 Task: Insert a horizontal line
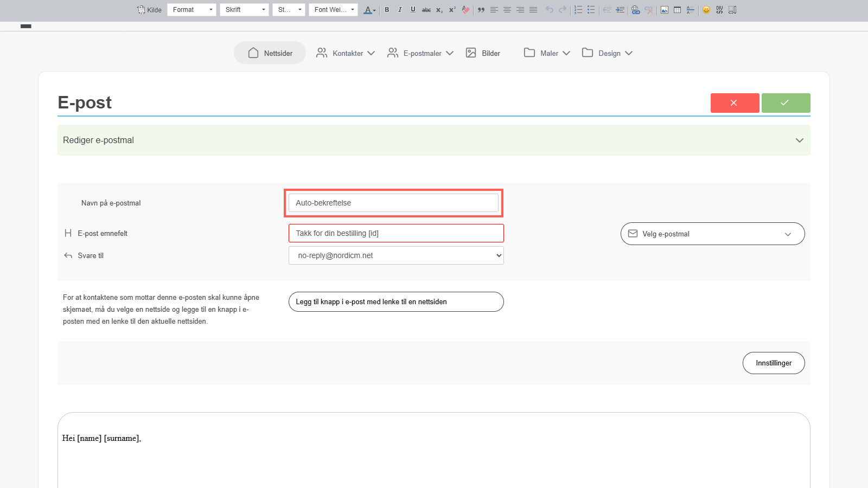point(691,10)
